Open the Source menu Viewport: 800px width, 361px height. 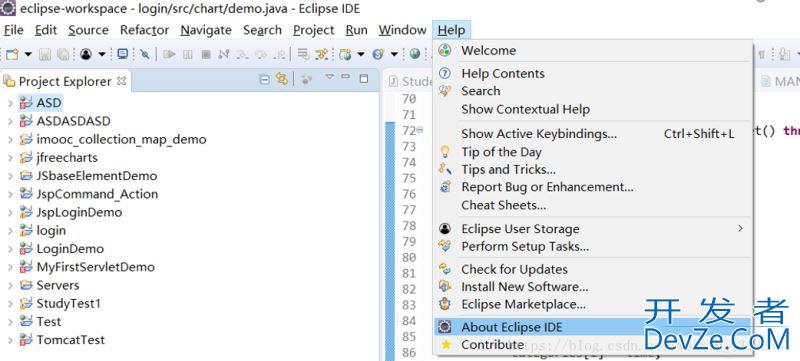88,30
